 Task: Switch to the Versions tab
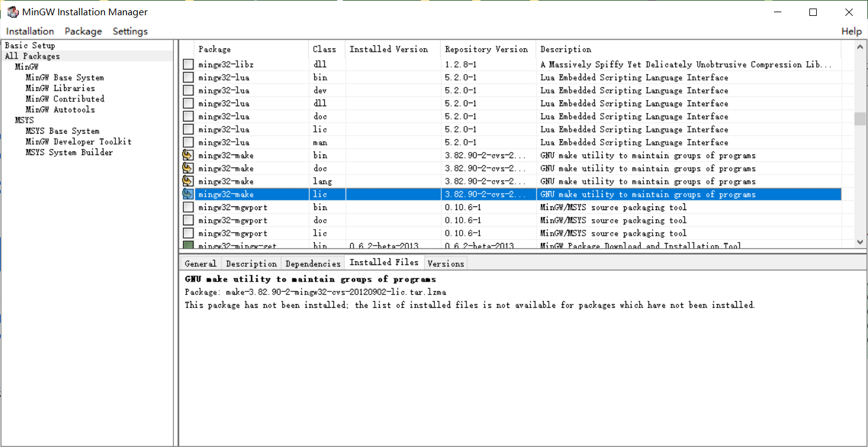pos(446,263)
